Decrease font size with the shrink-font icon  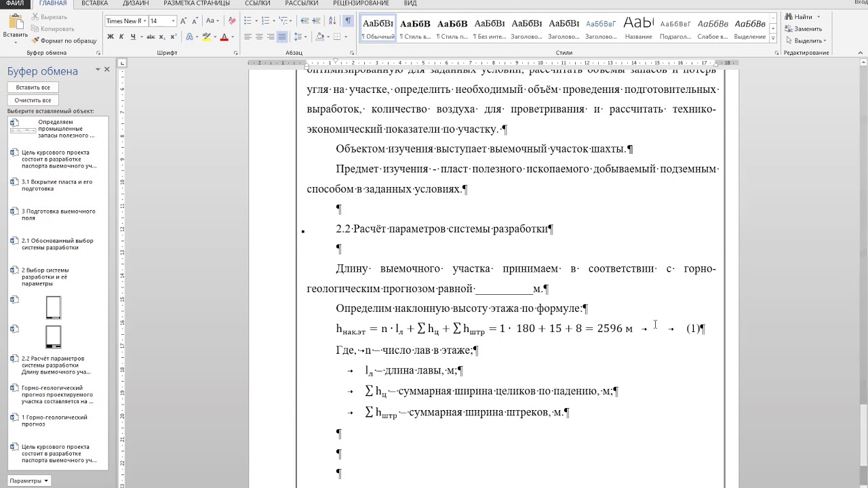coord(194,21)
